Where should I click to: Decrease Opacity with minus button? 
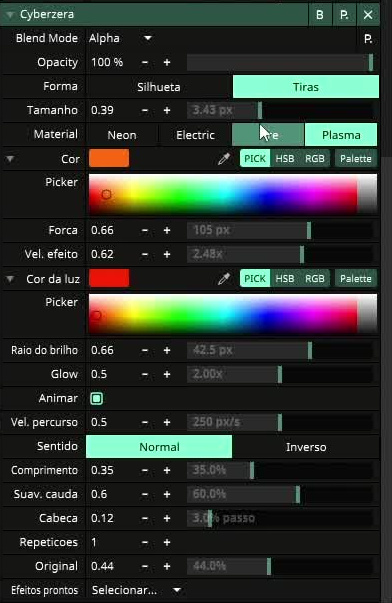click(145, 62)
